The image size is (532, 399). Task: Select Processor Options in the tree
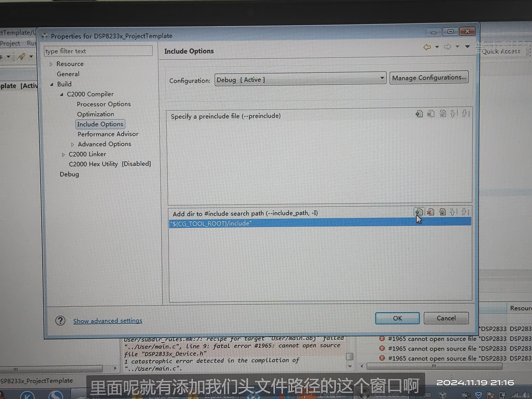[104, 104]
